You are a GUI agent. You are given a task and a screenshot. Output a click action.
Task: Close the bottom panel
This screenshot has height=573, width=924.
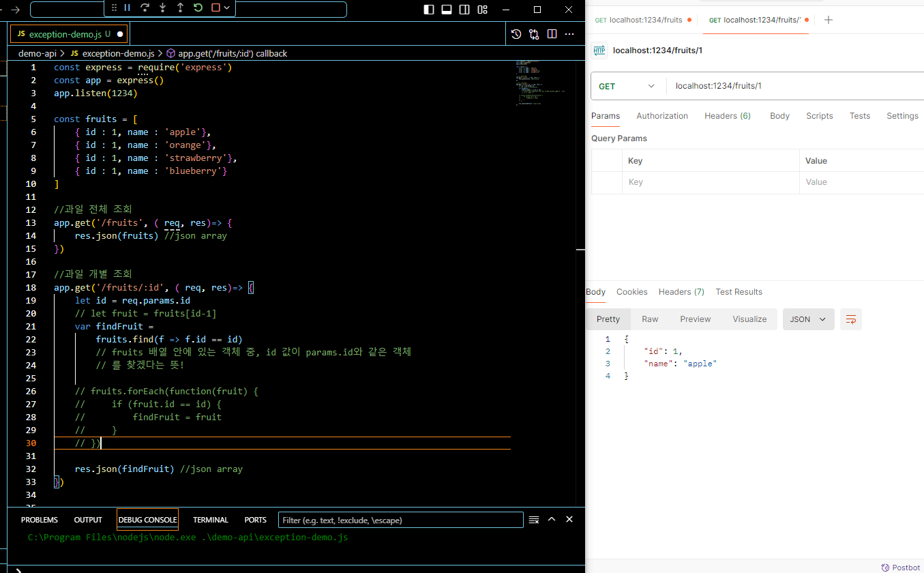click(x=569, y=519)
